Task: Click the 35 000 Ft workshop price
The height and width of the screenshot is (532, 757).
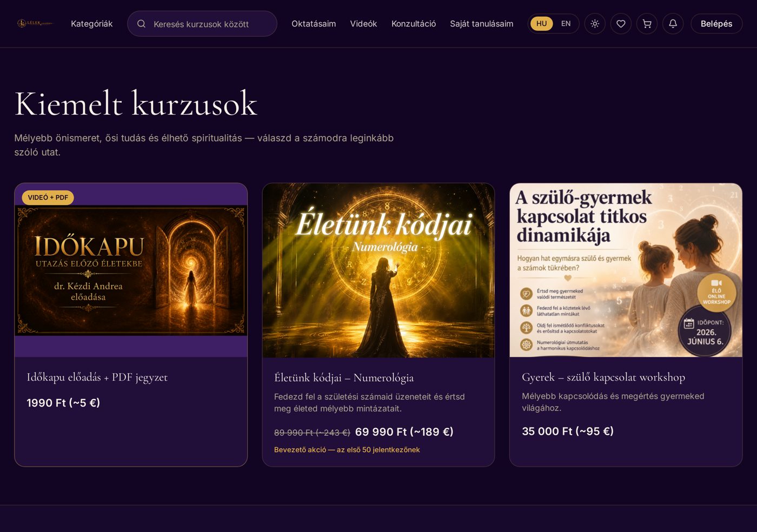Action: [568, 431]
